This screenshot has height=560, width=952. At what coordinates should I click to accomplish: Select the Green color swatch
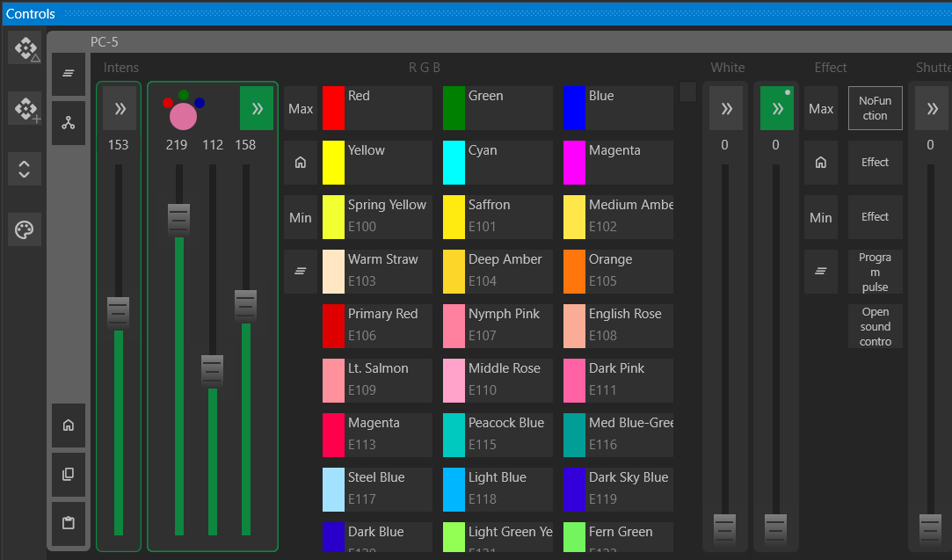click(498, 109)
